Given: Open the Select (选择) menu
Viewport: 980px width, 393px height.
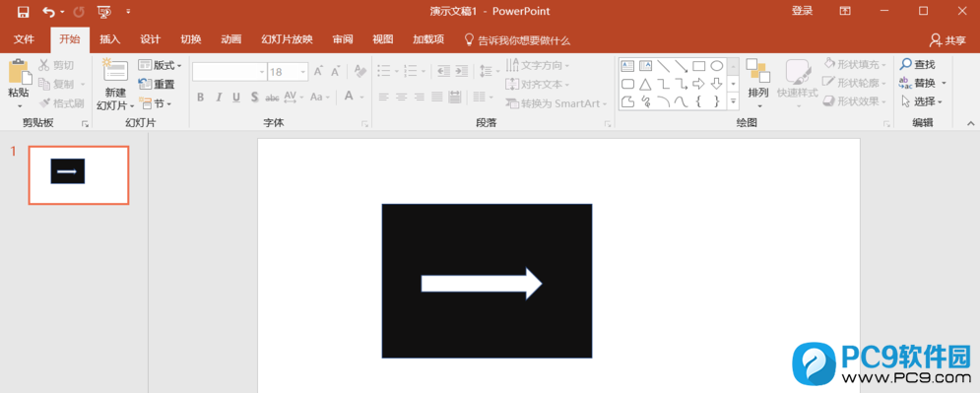Looking at the screenshot, I should (922, 101).
